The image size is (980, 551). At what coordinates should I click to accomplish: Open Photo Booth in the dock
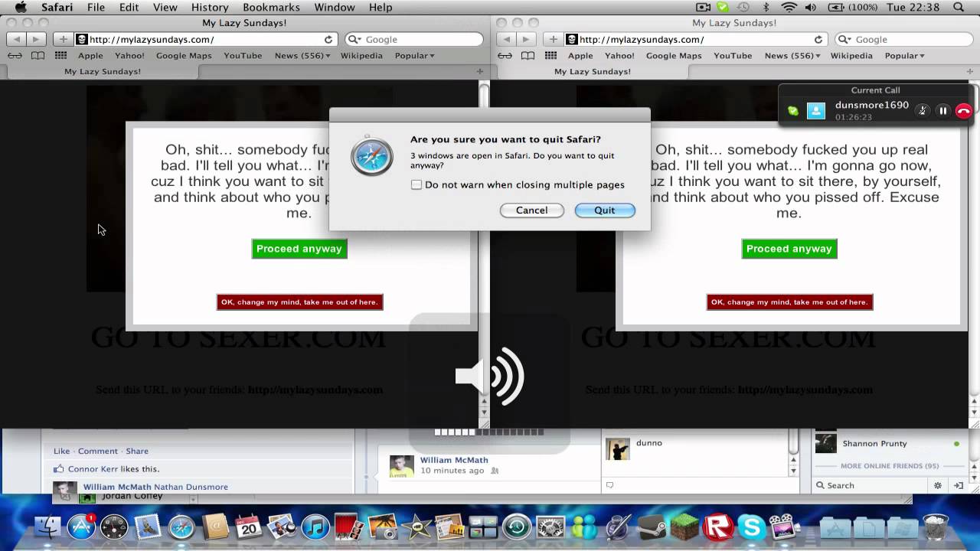coord(348,527)
